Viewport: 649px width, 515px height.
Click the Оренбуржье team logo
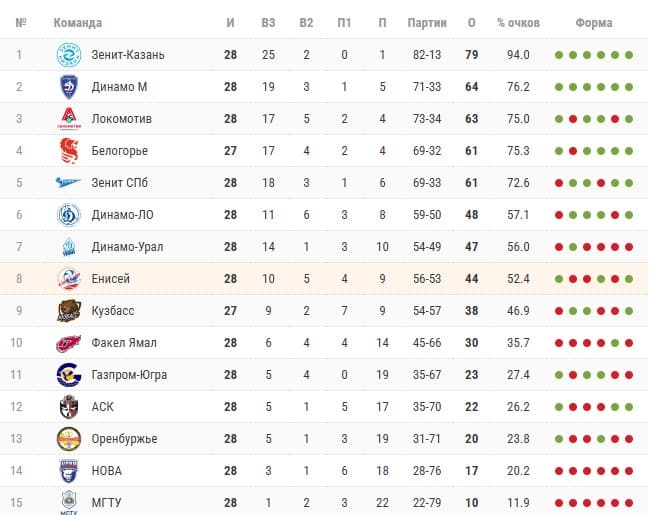pyautogui.click(x=69, y=439)
